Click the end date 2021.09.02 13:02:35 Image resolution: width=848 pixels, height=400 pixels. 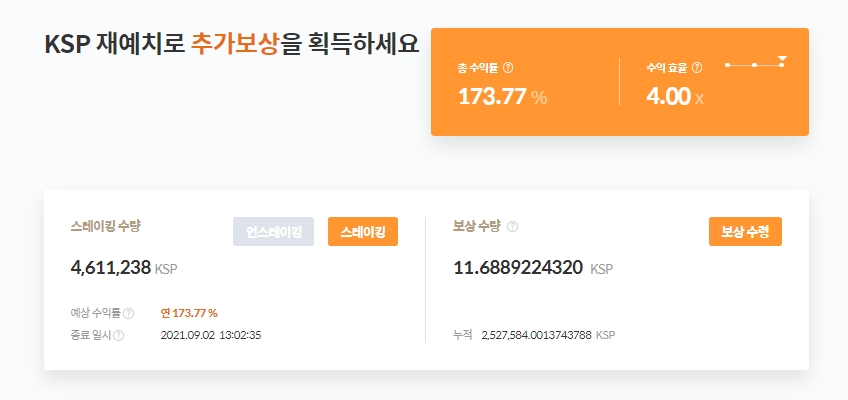(x=210, y=335)
